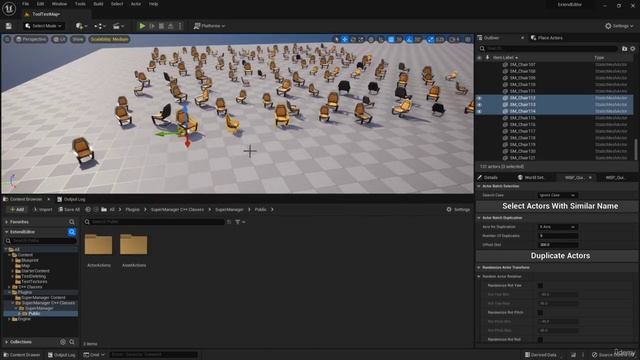Open the Axis for Duplication dropdown
Screen dimensions: 640x360
[557, 227]
